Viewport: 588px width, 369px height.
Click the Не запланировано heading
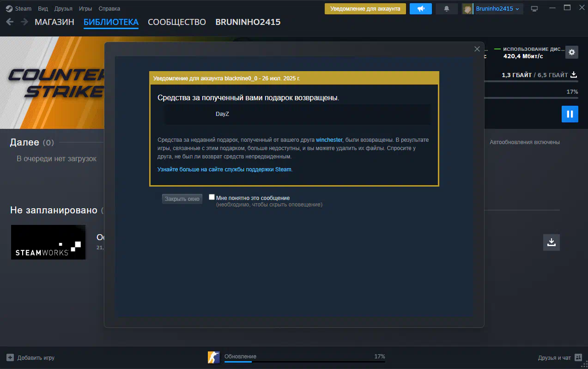tap(54, 210)
